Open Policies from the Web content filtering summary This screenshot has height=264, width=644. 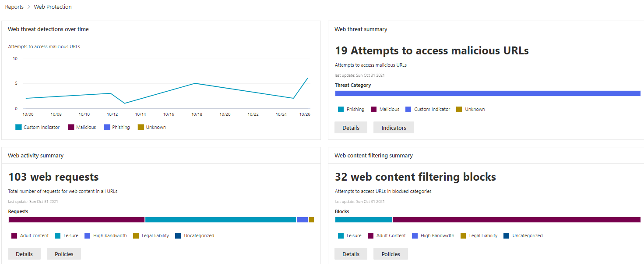coord(390,253)
